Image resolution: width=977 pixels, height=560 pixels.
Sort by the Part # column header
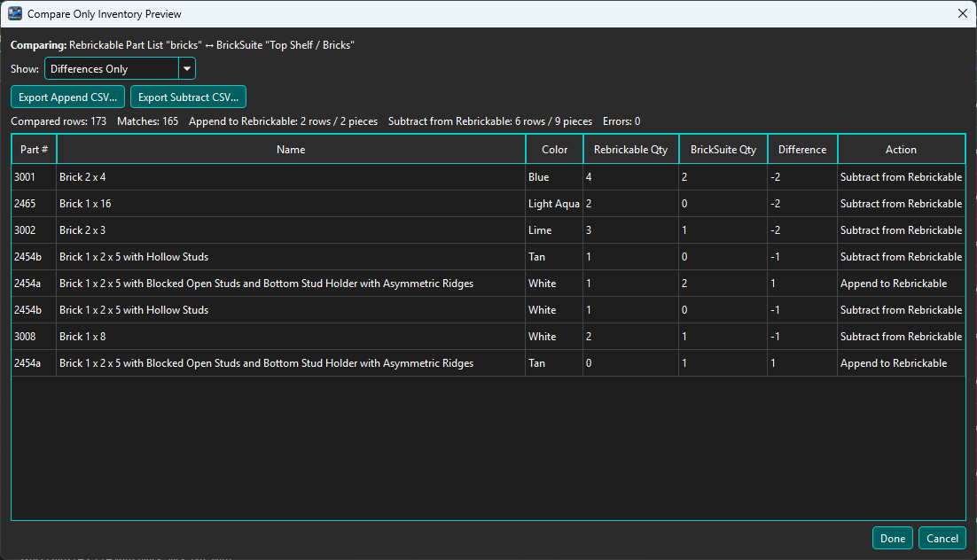pos(35,150)
